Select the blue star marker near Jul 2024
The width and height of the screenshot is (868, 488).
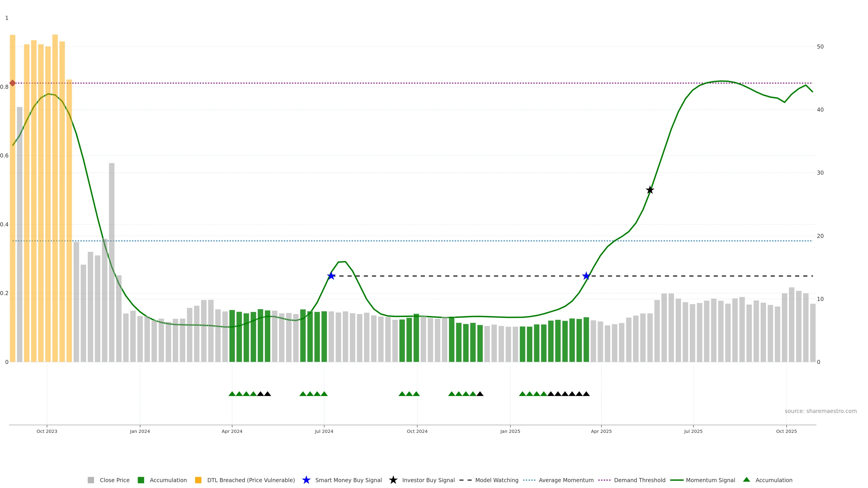pyautogui.click(x=331, y=276)
